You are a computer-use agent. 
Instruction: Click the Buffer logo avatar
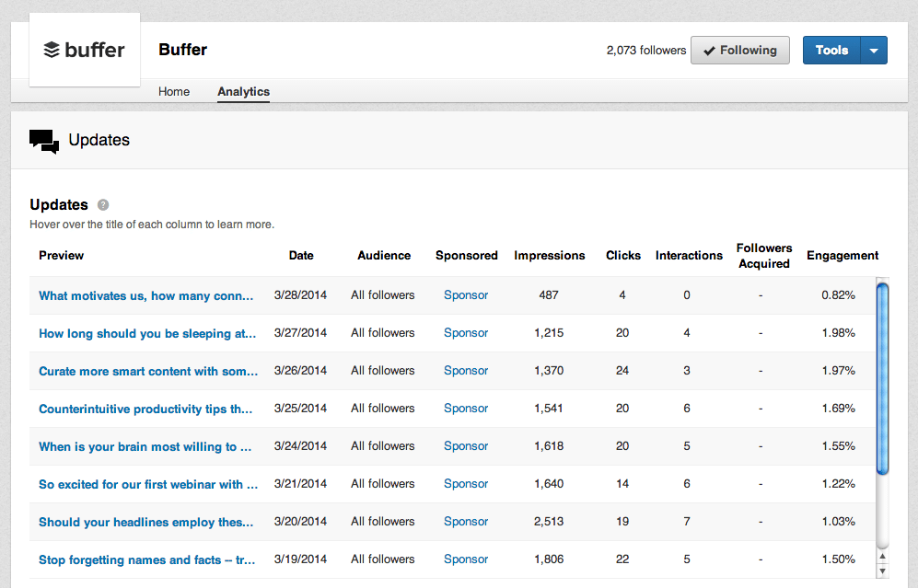click(x=84, y=50)
